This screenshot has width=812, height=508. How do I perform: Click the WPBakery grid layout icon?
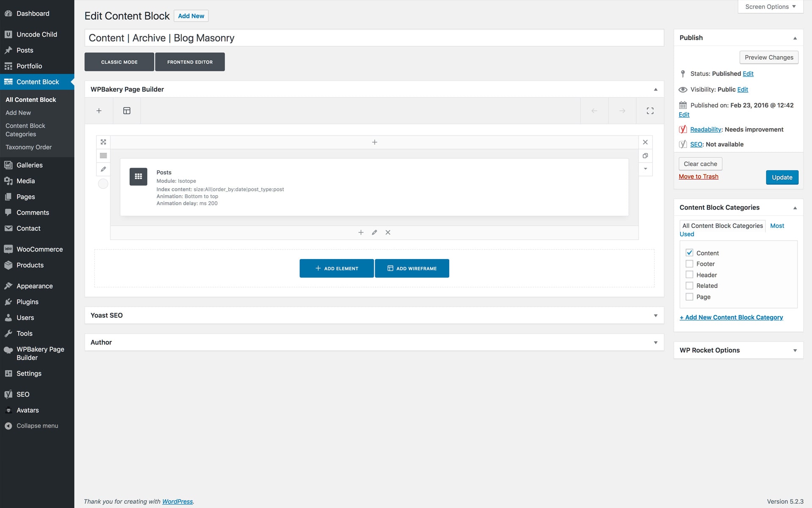click(x=127, y=110)
